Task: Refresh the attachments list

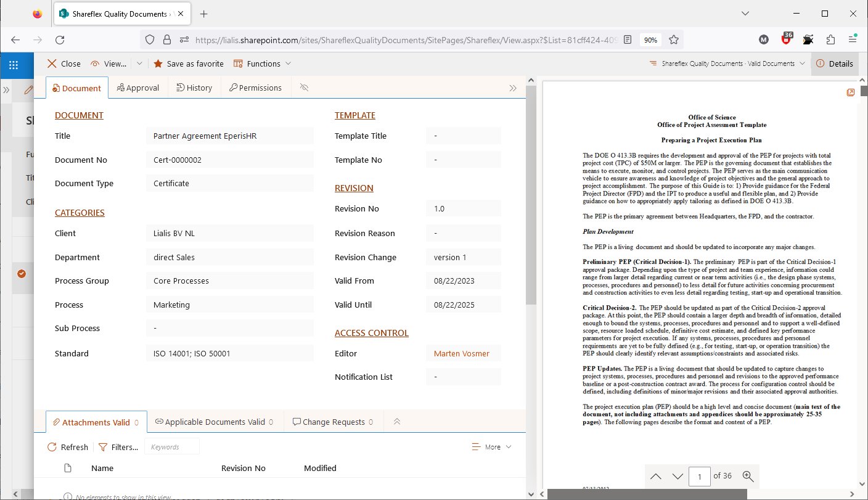Action: click(68, 447)
